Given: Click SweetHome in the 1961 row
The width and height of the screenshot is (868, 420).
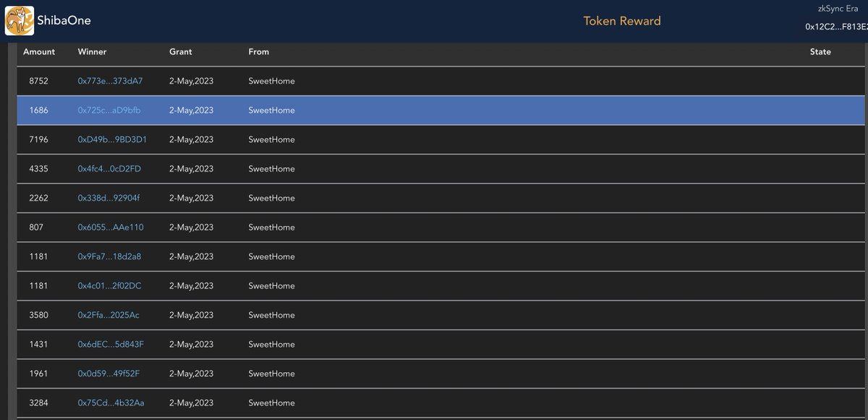Looking at the screenshot, I should pos(271,374).
